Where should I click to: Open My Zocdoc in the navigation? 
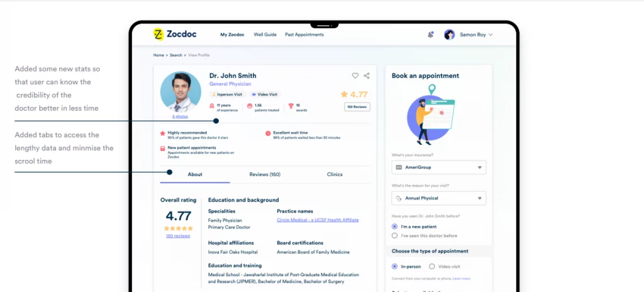tap(232, 35)
